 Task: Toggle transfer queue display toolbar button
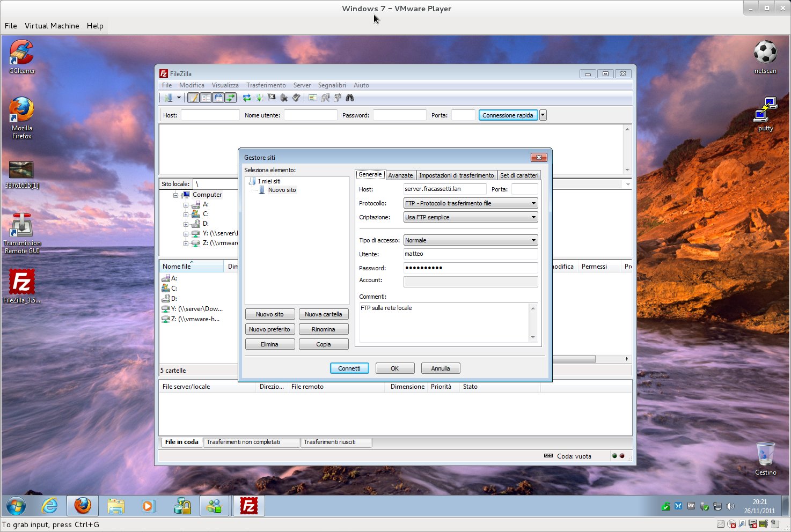(x=231, y=98)
